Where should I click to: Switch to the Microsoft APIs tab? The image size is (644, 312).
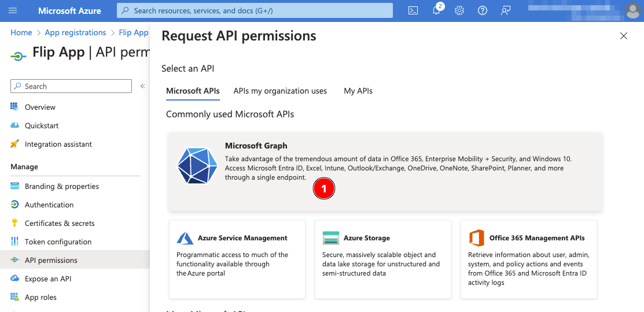[193, 91]
